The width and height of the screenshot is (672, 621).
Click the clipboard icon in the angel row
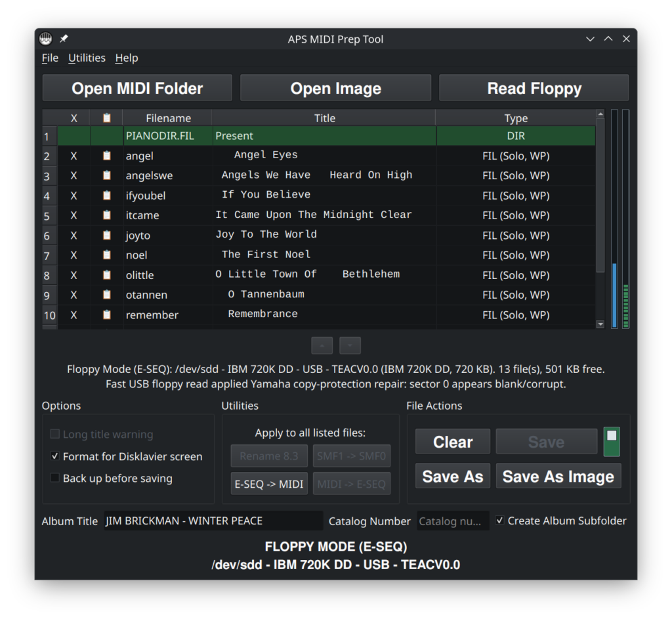click(x=106, y=156)
